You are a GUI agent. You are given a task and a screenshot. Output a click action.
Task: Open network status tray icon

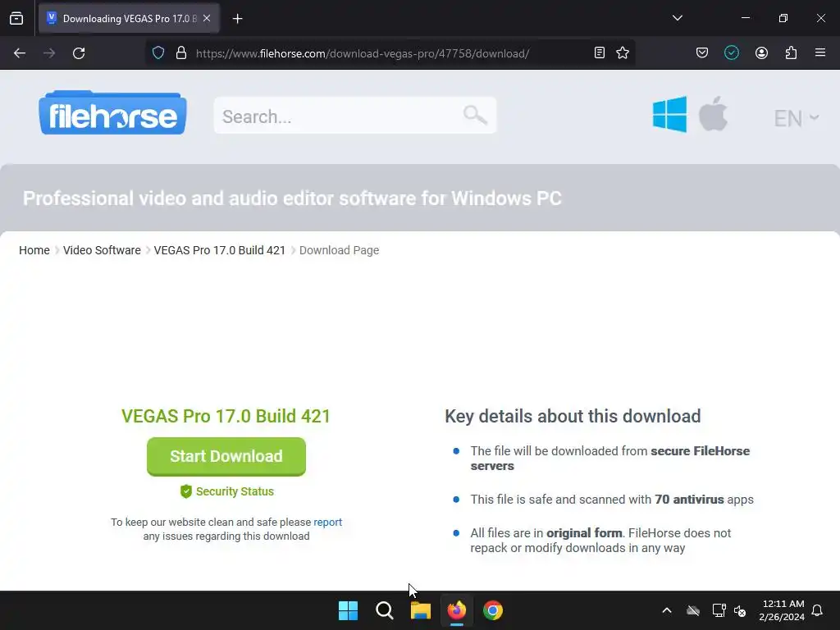coord(719,610)
